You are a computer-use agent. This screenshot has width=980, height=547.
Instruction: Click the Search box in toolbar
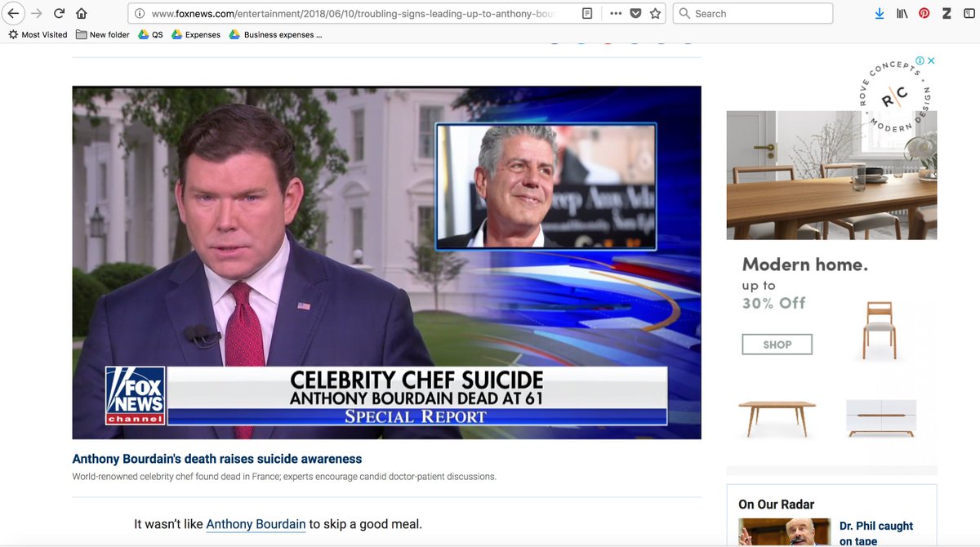(x=753, y=14)
